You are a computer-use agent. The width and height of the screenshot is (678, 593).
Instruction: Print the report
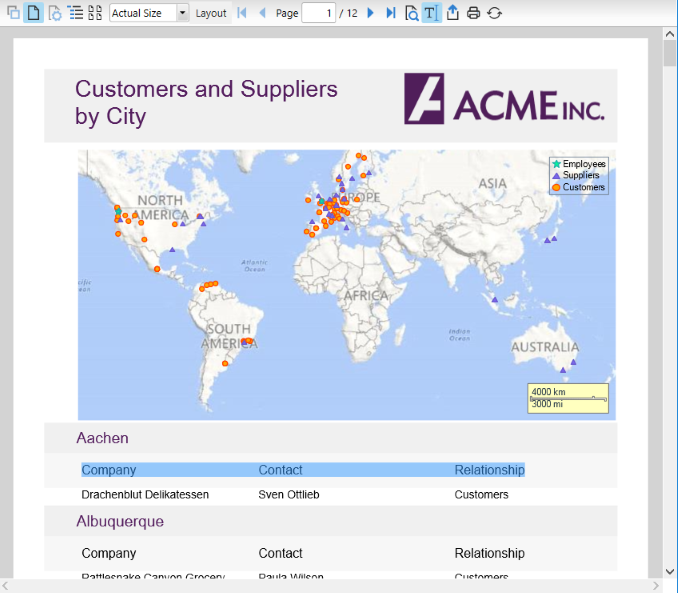[474, 13]
